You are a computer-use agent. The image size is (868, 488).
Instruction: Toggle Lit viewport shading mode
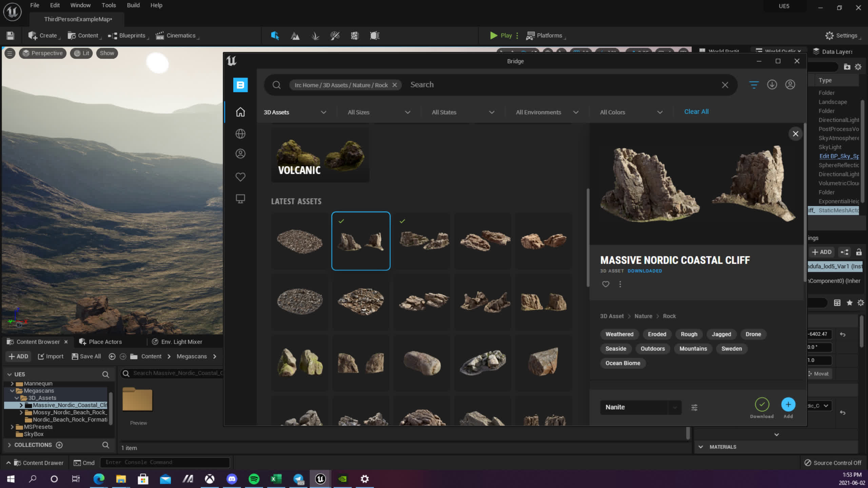(81, 53)
